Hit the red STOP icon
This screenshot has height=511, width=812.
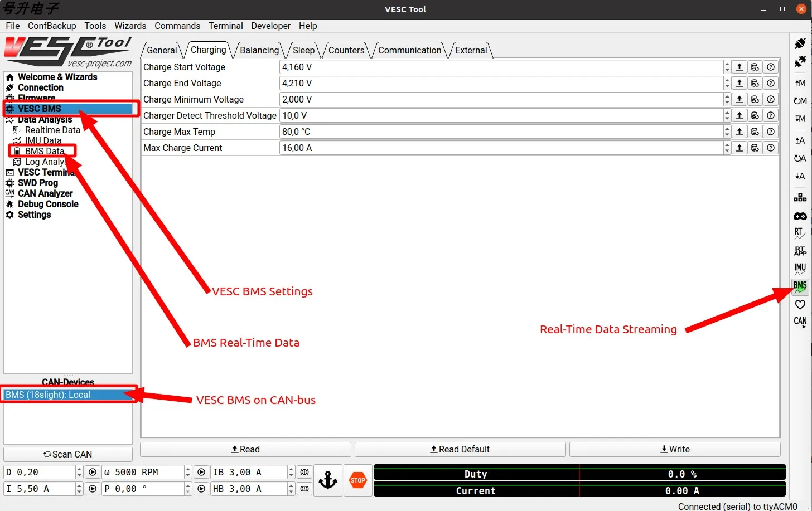tap(358, 480)
